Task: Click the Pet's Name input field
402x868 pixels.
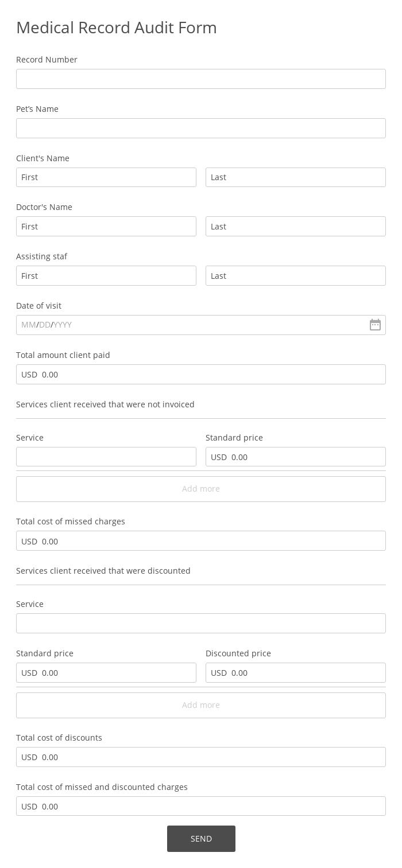Action: (x=201, y=128)
